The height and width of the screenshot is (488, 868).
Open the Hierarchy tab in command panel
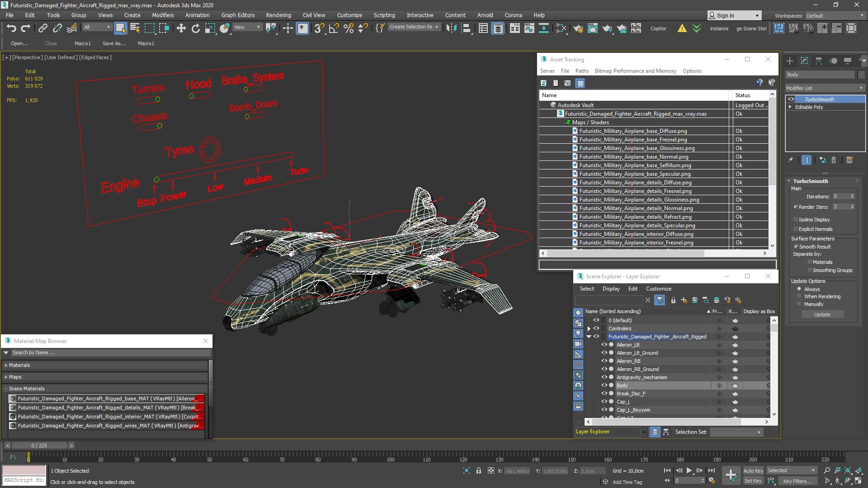819,61
